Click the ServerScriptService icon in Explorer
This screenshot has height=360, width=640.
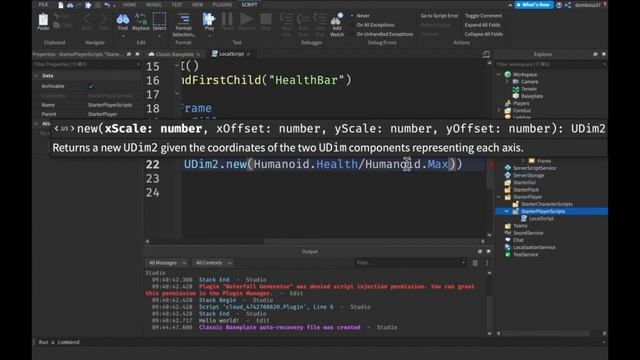508,168
